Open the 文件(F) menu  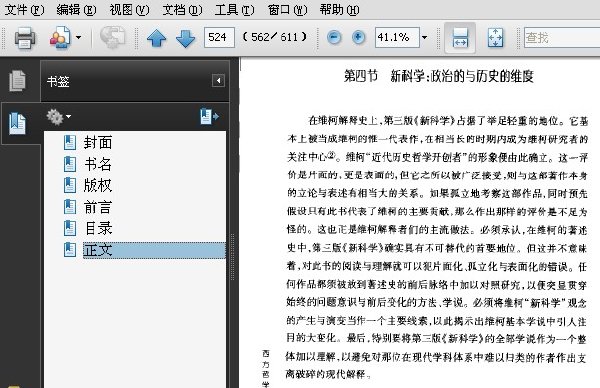tap(24, 10)
